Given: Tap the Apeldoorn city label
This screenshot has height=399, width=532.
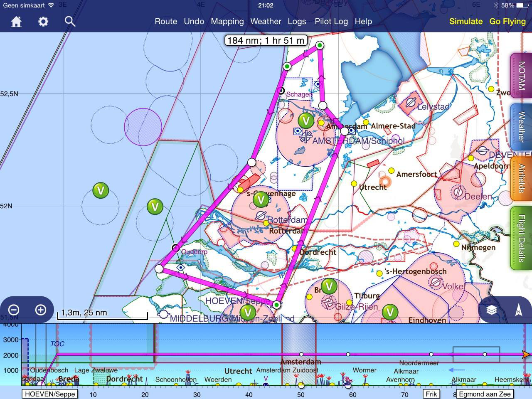Looking at the screenshot, I should [x=491, y=166].
